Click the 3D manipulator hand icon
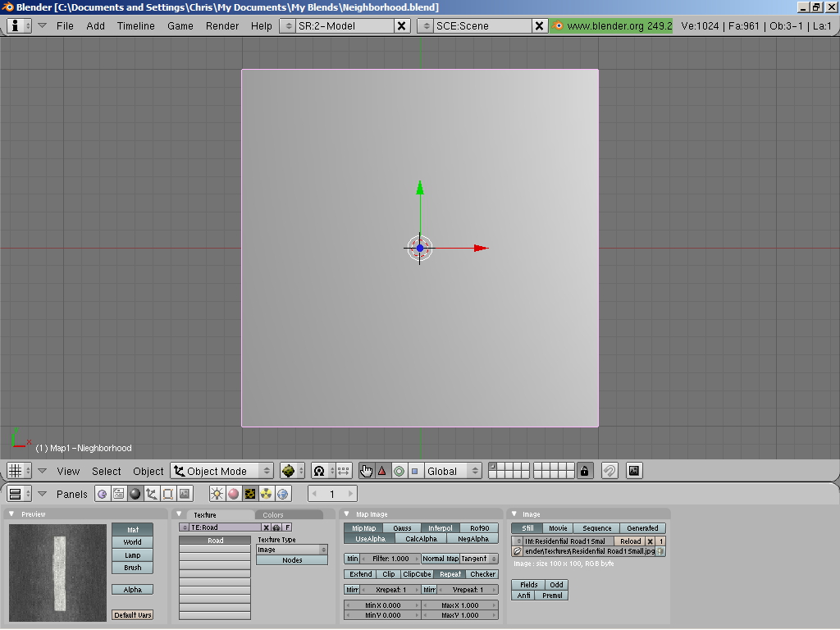This screenshot has height=630, width=840. click(367, 471)
